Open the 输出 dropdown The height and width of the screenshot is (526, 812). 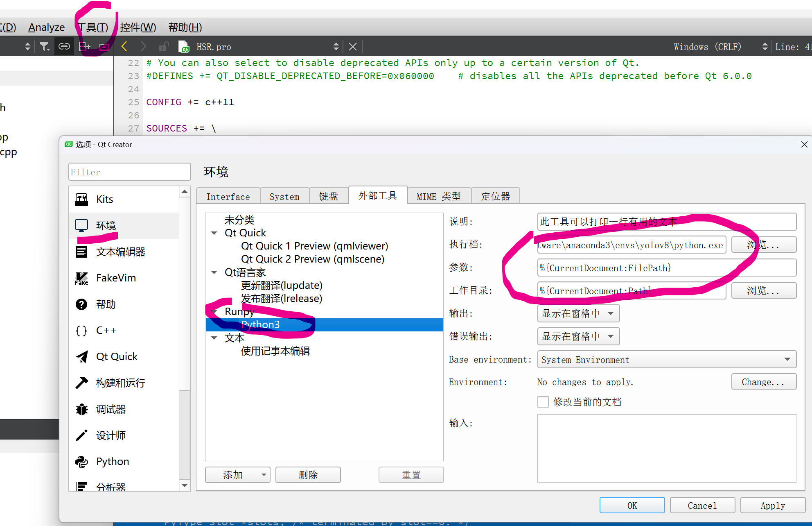578,313
